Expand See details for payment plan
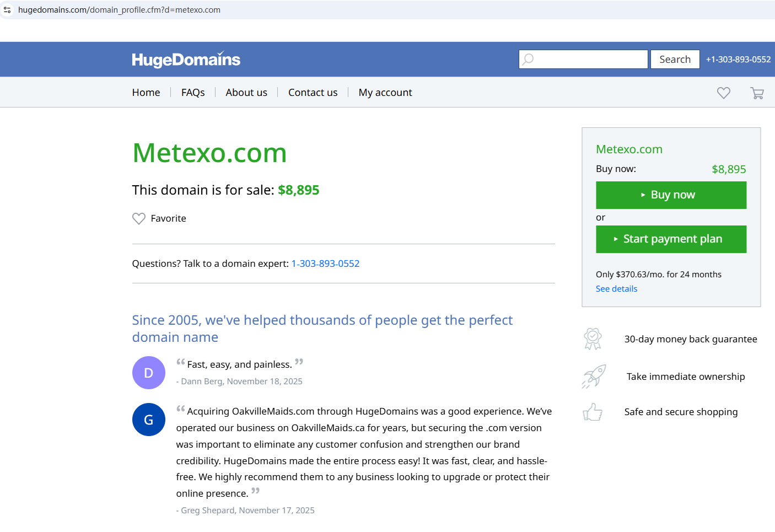 point(616,289)
